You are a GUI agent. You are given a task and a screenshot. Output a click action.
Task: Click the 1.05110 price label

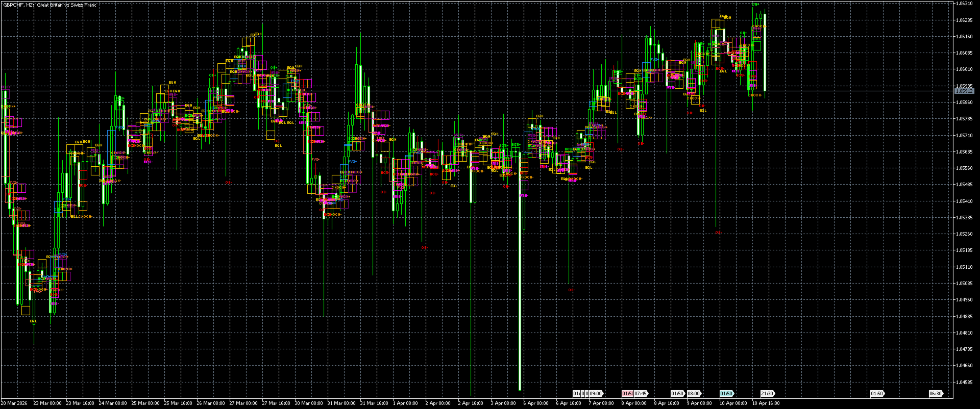click(964, 267)
